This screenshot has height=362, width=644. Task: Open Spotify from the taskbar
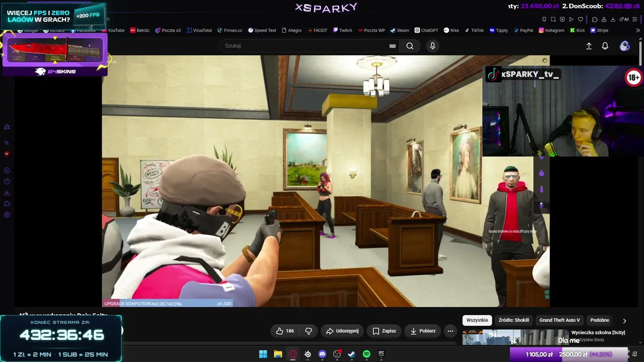pyautogui.click(x=366, y=354)
